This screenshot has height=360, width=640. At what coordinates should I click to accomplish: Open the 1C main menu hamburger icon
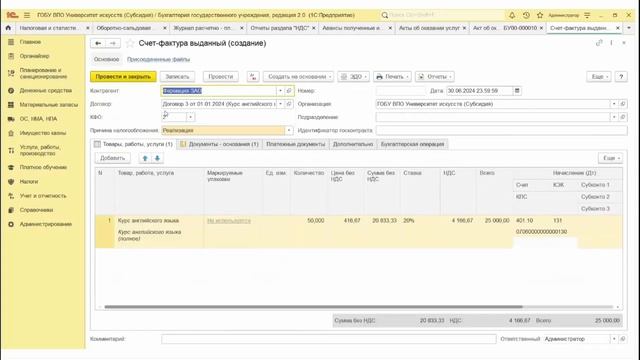(27, 15)
